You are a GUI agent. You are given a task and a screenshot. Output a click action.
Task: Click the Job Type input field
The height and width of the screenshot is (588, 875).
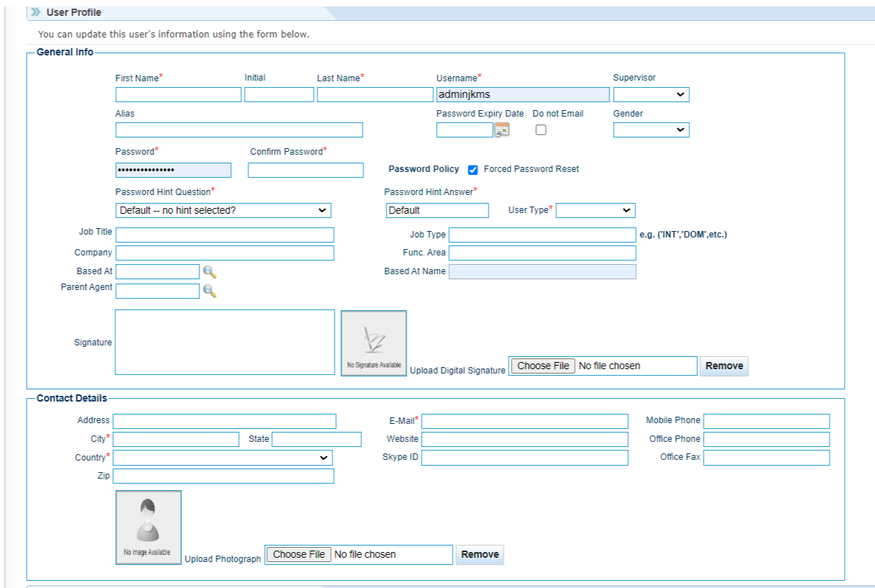pyautogui.click(x=543, y=235)
